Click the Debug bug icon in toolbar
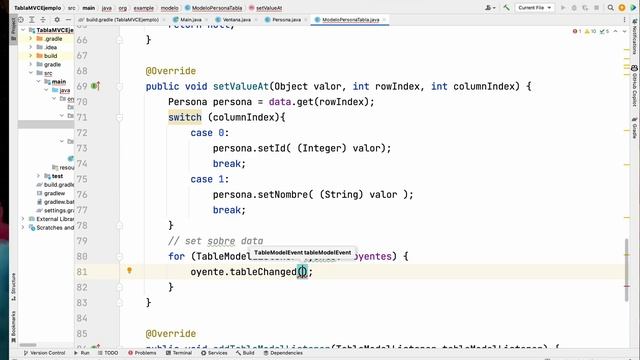The width and height of the screenshot is (640, 360). [574, 8]
